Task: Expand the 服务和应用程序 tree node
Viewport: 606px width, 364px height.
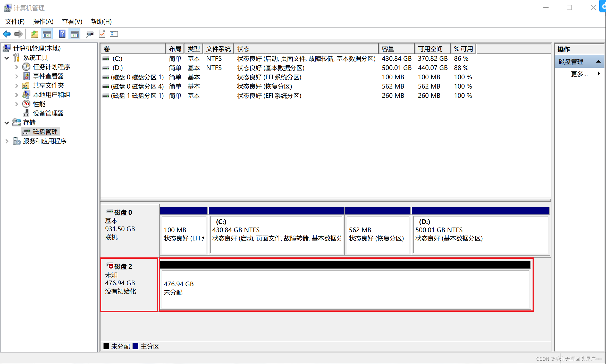Action: click(x=7, y=141)
